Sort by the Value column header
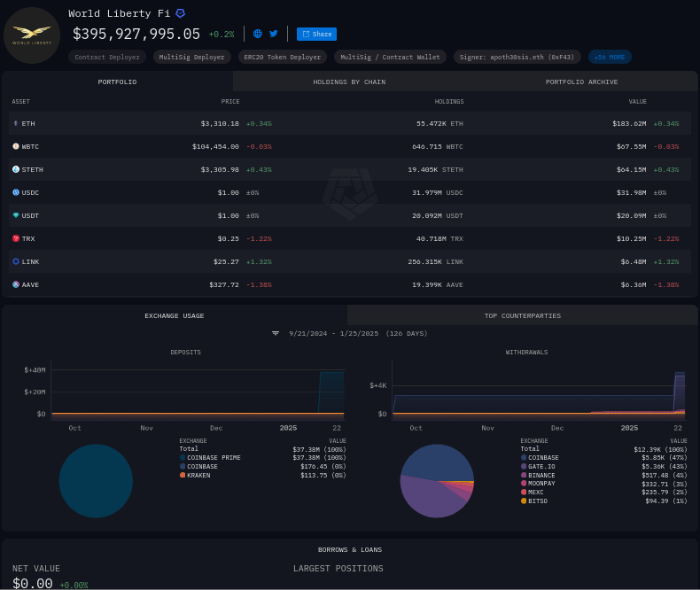 tap(637, 102)
